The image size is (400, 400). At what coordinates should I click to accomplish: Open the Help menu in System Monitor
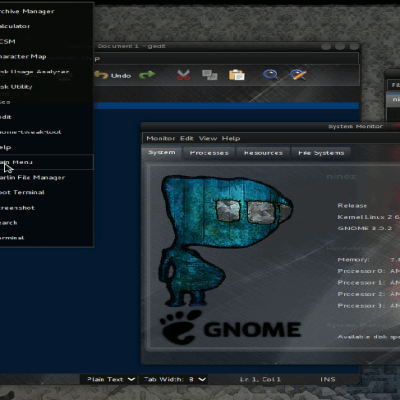pyautogui.click(x=231, y=138)
